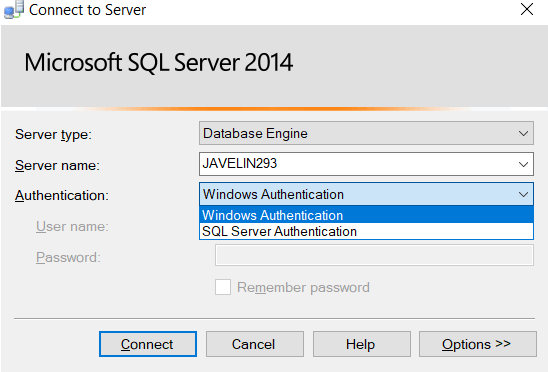
Task: Open Help for this dialog
Action: click(362, 344)
